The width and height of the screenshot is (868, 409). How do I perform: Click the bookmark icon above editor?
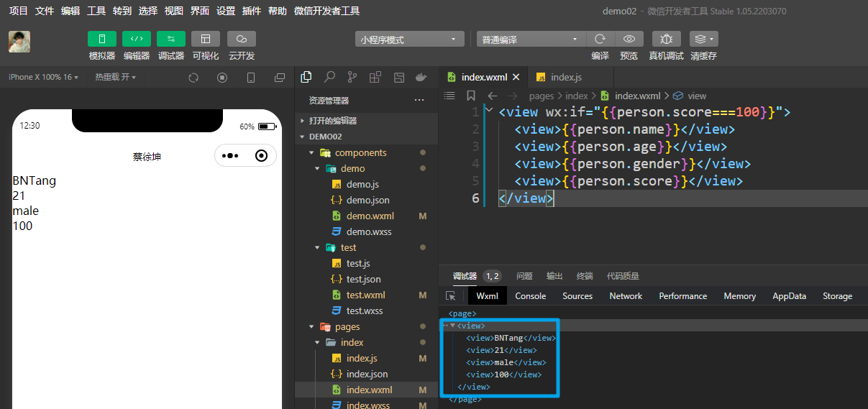tap(471, 96)
